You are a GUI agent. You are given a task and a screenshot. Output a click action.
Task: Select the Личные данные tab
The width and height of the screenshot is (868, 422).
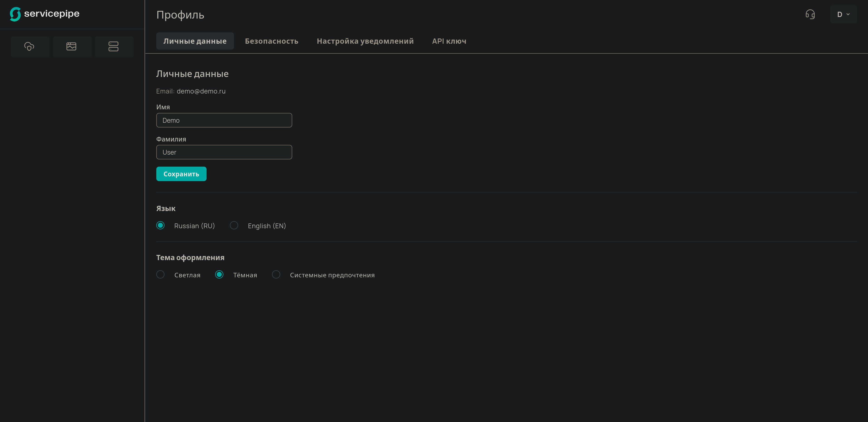[195, 41]
